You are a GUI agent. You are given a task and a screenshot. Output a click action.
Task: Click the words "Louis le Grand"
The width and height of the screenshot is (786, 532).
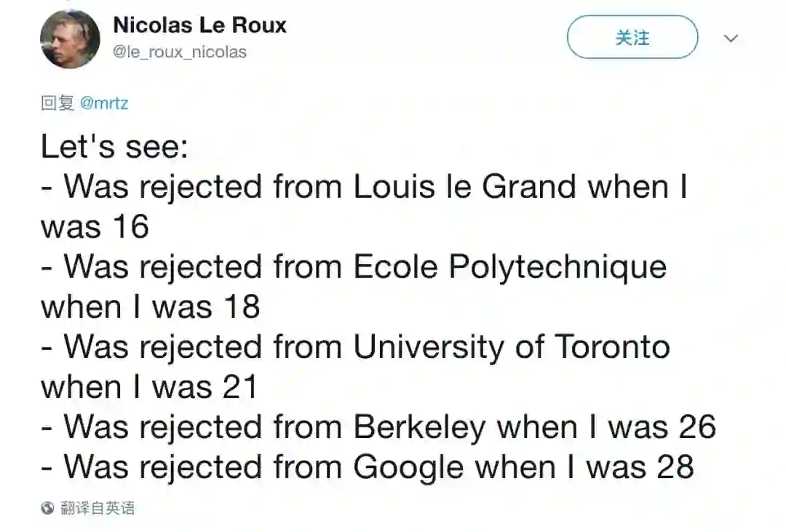(x=466, y=187)
